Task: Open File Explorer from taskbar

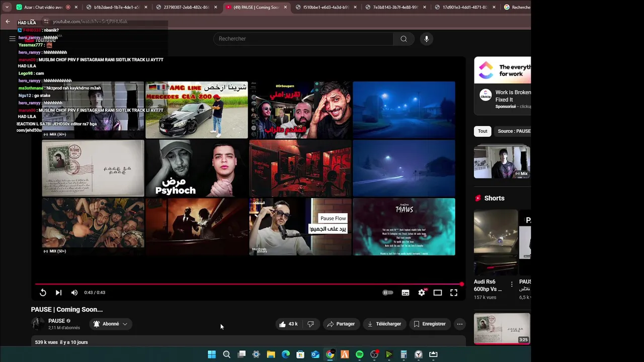Action: pos(271,354)
